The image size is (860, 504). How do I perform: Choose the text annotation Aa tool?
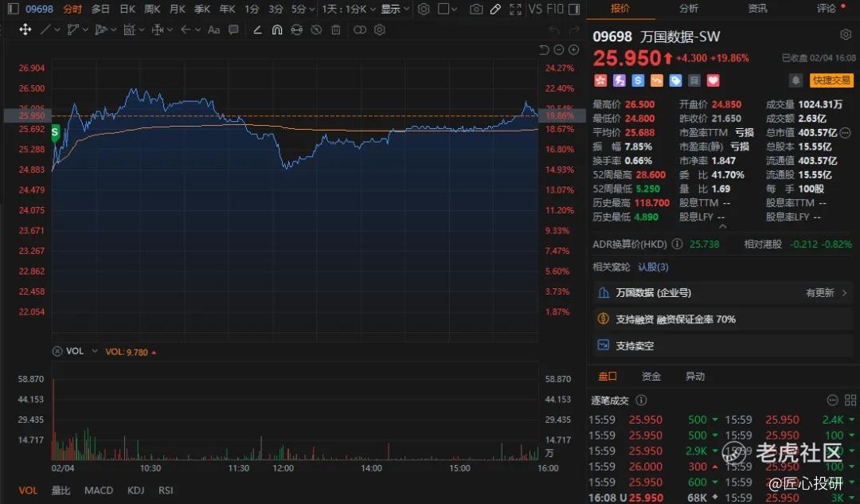[x=214, y=29]
